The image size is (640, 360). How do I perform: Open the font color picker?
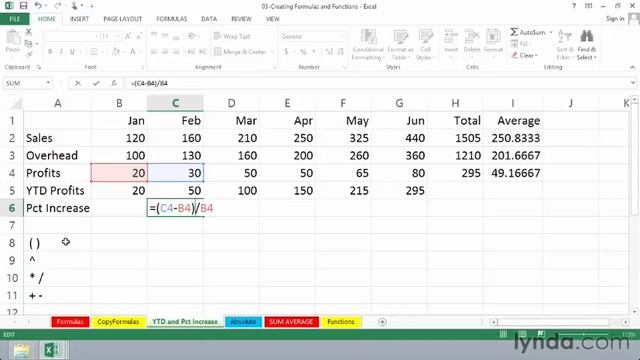(133, 51)
